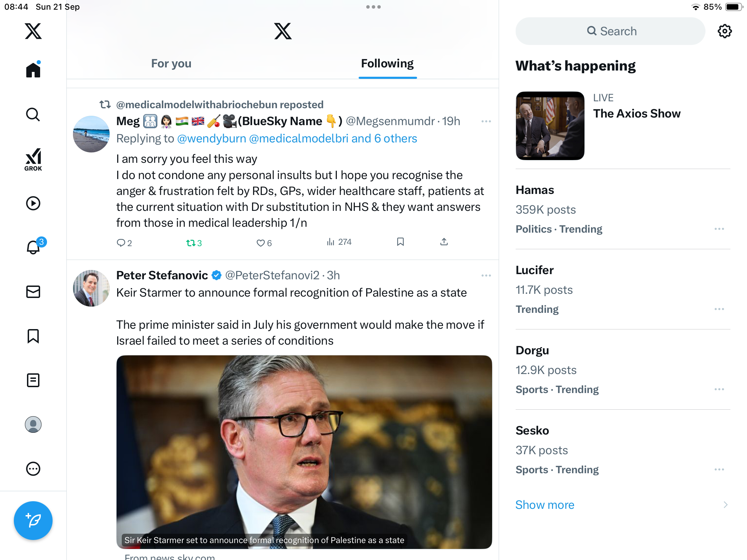
Task: Open the Lucifer trending topic
Action: click(x=535, y=270)
